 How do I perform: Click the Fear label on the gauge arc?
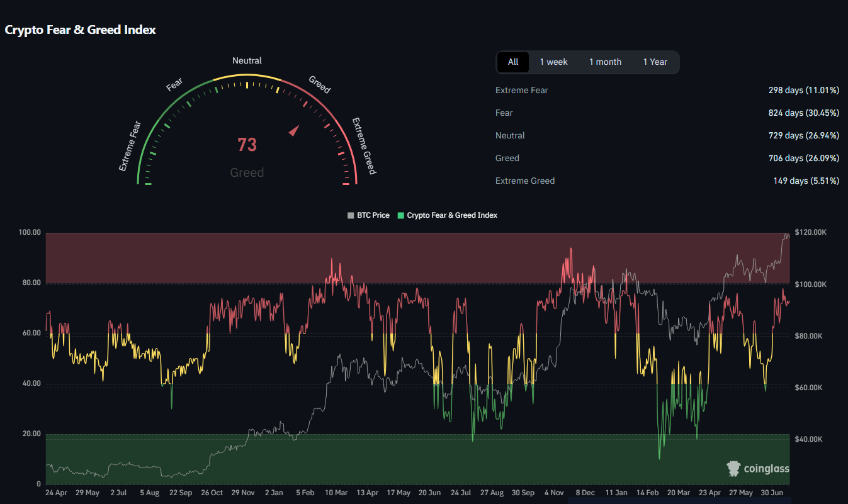click(x=174, y=84)
